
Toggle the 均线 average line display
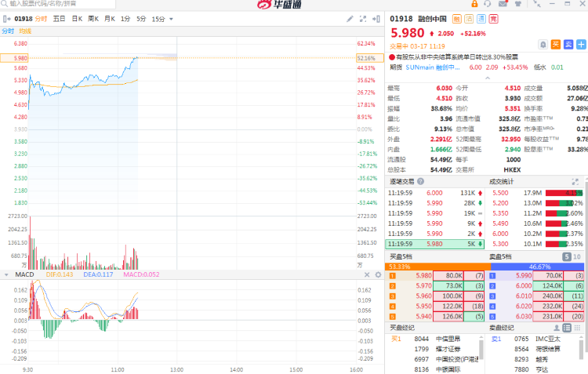[x=25, y=31]
